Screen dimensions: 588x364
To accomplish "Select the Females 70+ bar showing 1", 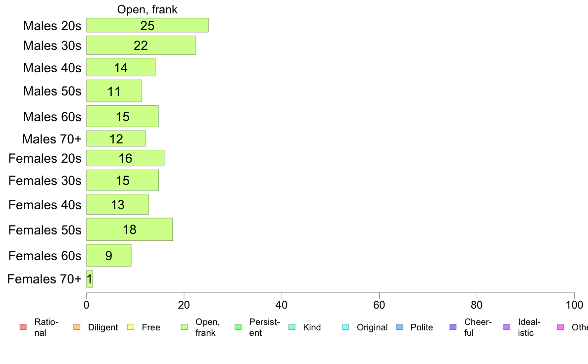I will 89,279.
